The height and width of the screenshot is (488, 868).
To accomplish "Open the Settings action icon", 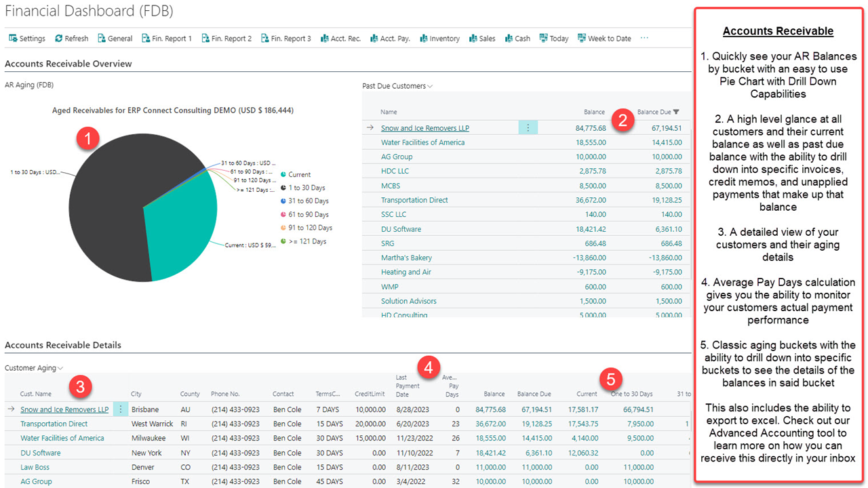I will (x=13, y=39).
